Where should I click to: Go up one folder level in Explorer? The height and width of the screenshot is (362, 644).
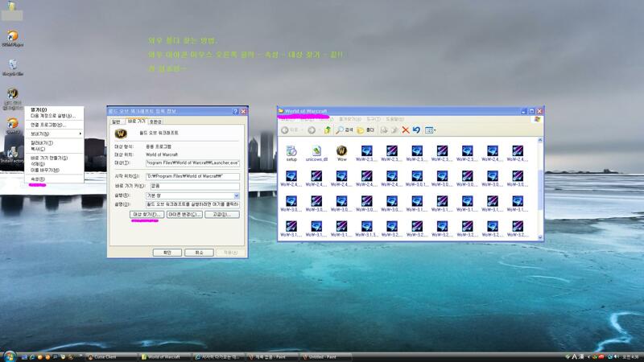coord(328,130)
